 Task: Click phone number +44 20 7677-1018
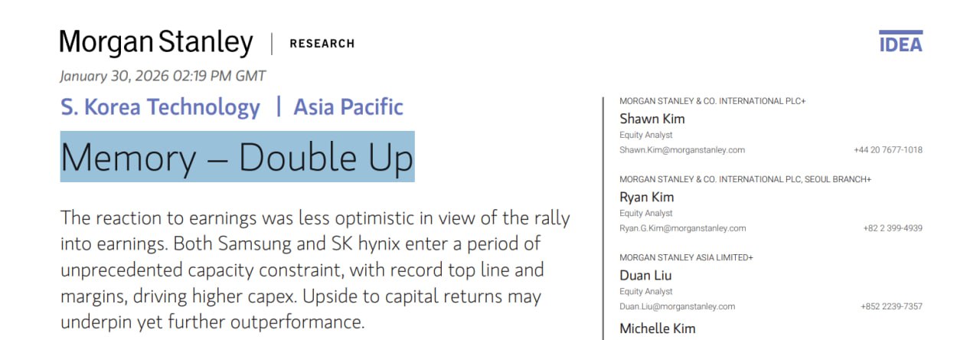click(x=888, y=150)
